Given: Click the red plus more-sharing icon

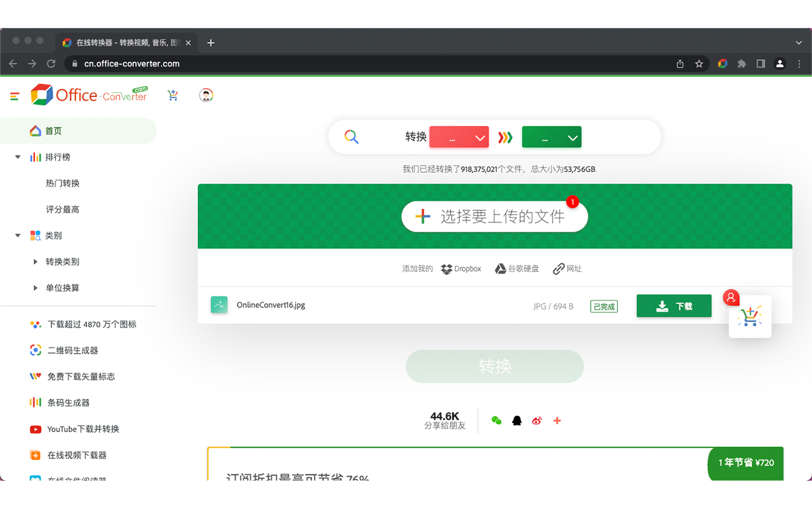Looking at the screenshot, I should pos(557,420).
